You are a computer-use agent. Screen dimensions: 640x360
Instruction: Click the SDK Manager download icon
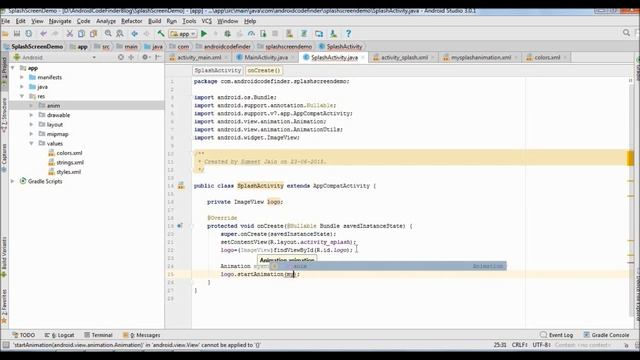coord(333,34)
